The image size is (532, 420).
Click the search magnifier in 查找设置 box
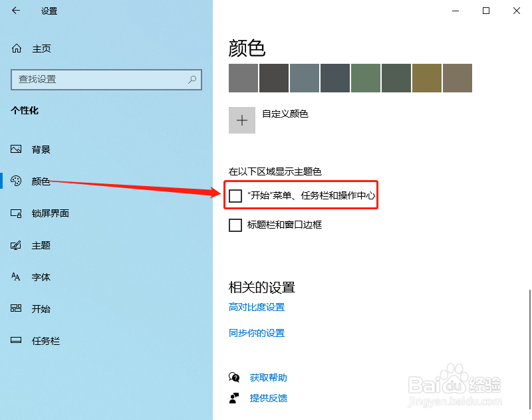point(192,80)
